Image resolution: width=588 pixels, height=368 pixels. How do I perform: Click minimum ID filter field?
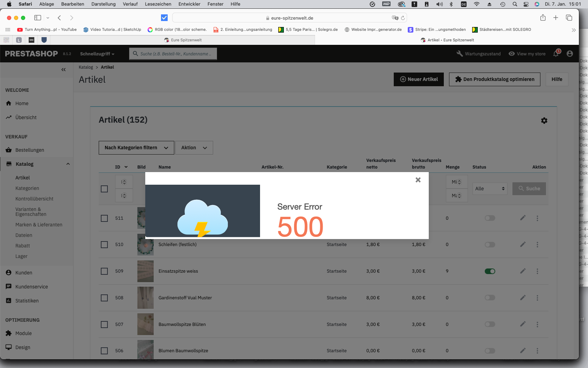[x=124, y=182]
